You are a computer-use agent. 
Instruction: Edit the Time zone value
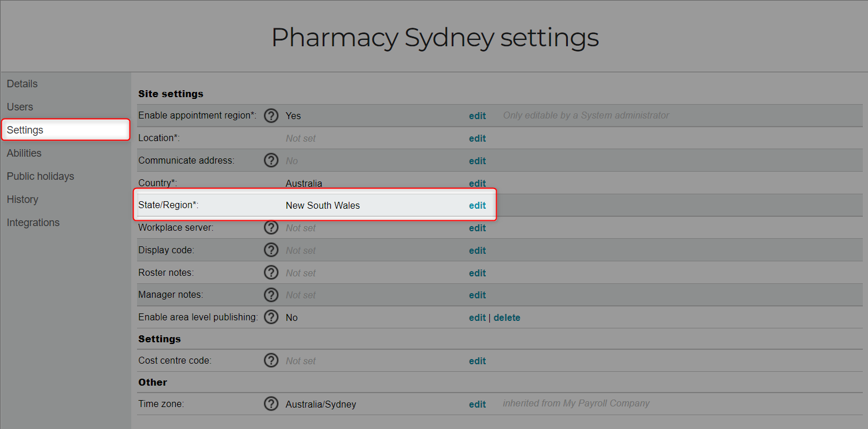pos(477,404)
